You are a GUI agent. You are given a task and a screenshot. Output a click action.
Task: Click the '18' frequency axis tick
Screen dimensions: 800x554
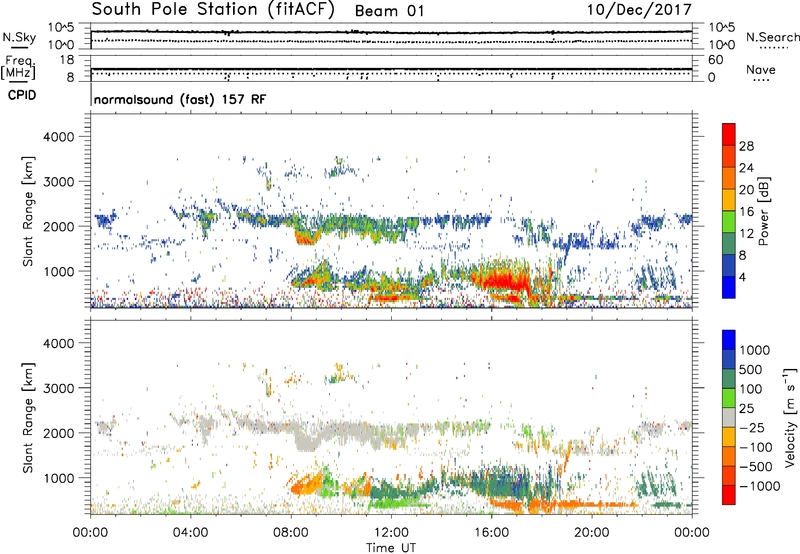pyautogui.click(x=67, y=60)
